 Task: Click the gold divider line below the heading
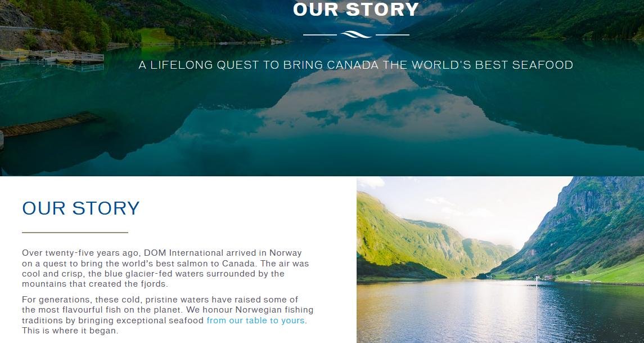click(75, 232)
